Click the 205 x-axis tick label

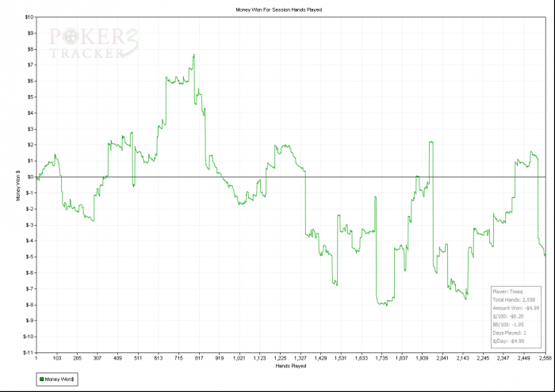(77, 358)
